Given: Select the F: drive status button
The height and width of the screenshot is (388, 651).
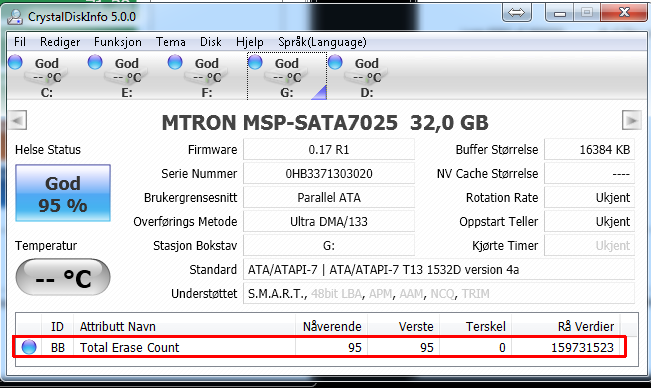Looking at the screenshot, I should point(207,77).
